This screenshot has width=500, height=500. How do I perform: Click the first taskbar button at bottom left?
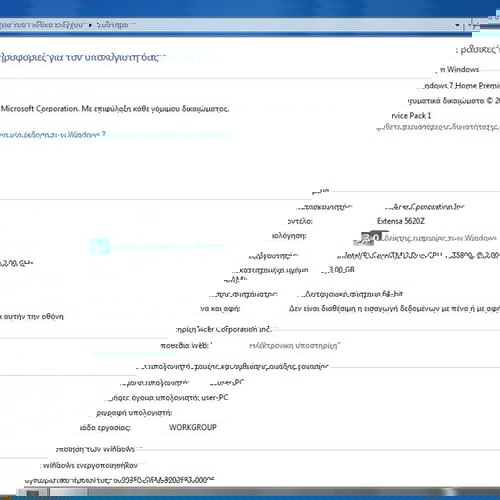tap(32, 493)
